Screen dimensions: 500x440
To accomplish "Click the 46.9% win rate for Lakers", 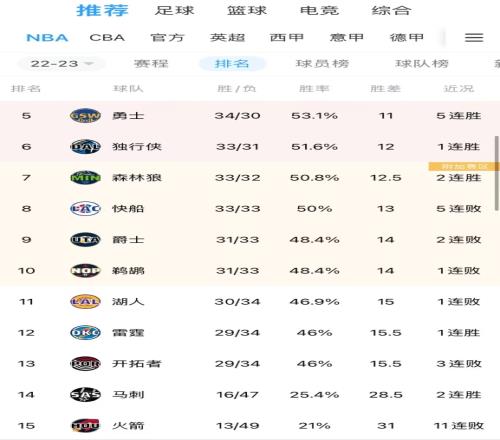I will [x=314, y=302].
